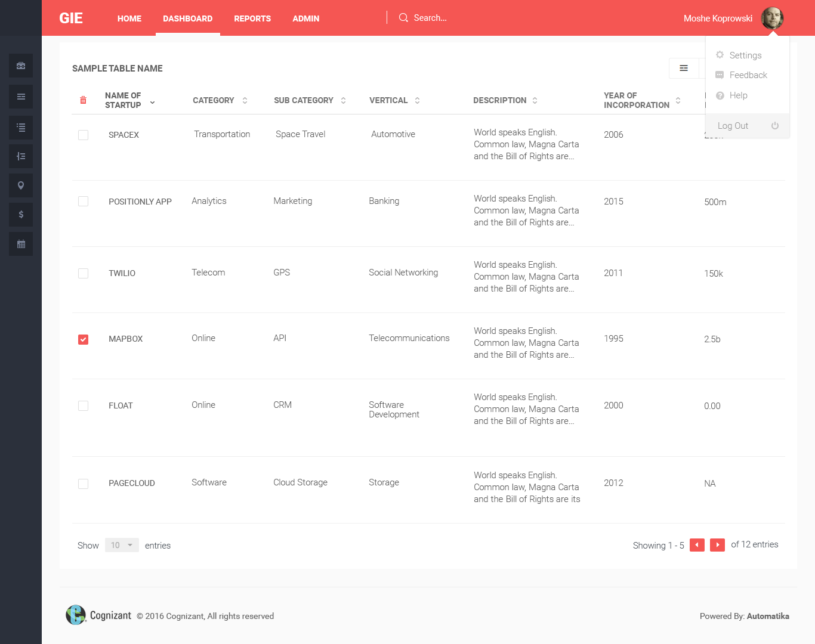This screenshot has width=815, height=644.
Task: Click the table list-view button
Action: point(684,68)
